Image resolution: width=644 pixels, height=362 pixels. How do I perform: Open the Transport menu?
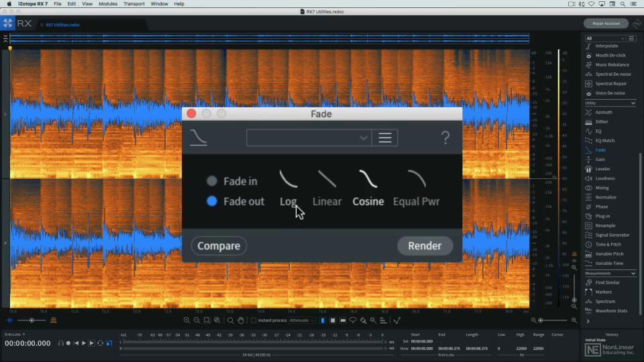tap(134, 4)
